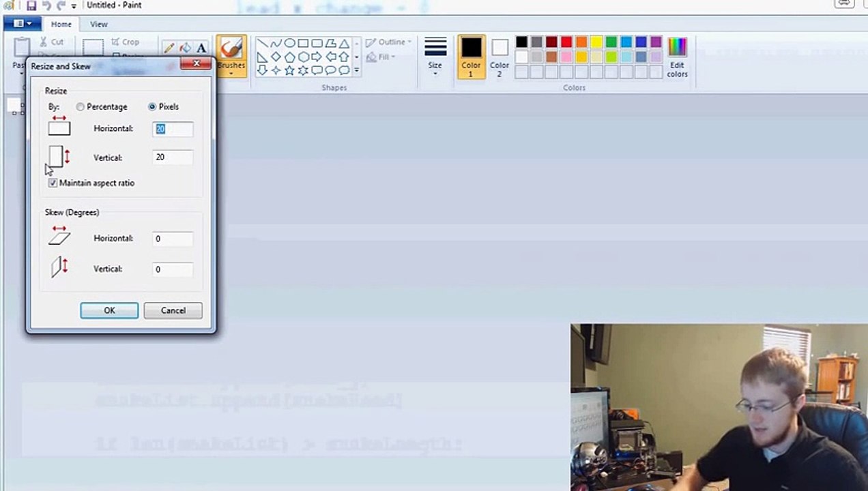Activate Color 2 selector

pyautogui.click(x=500, y=57)
